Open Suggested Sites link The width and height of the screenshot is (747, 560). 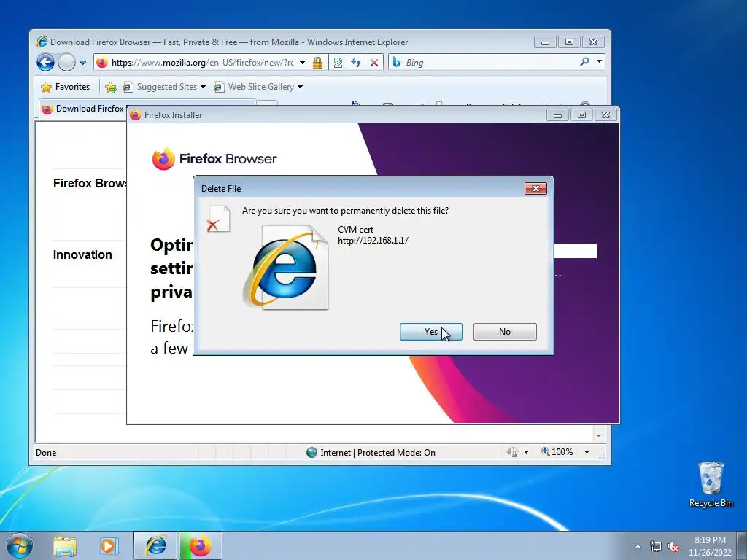coord(161,87)
